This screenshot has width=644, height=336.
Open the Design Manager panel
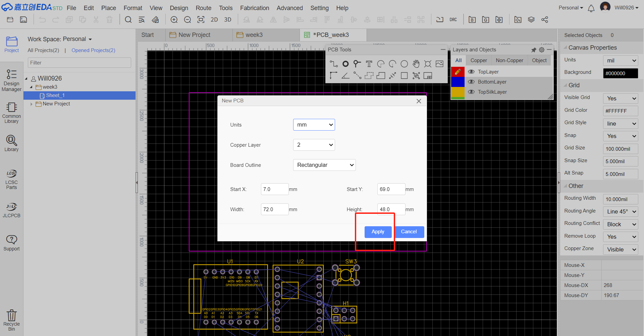(11, 81)
